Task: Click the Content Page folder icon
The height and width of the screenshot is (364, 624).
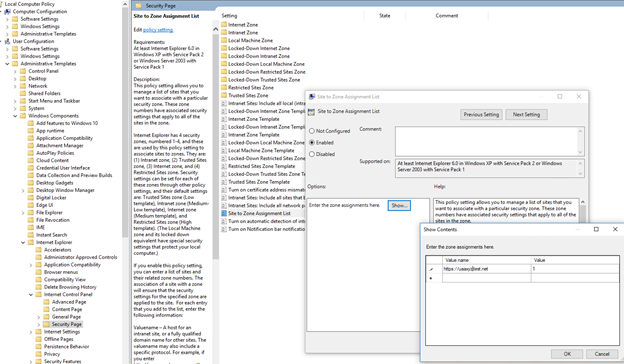Action: click(47, 309)
